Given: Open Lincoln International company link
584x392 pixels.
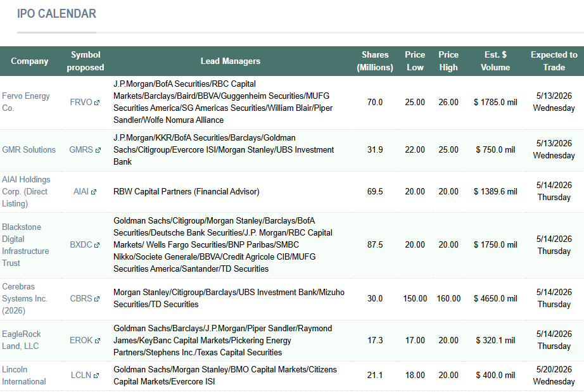Looking at the screenshot, I should click(x=24, y=376).
